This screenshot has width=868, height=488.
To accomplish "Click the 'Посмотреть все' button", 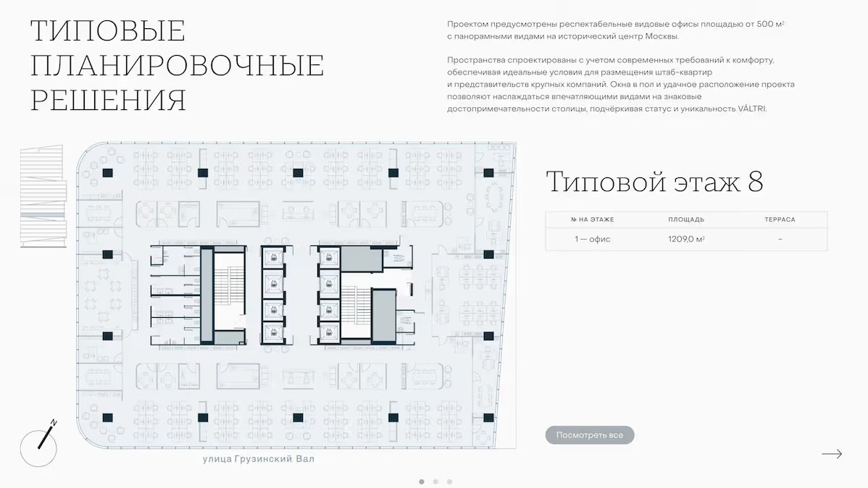I will point(590,435).
